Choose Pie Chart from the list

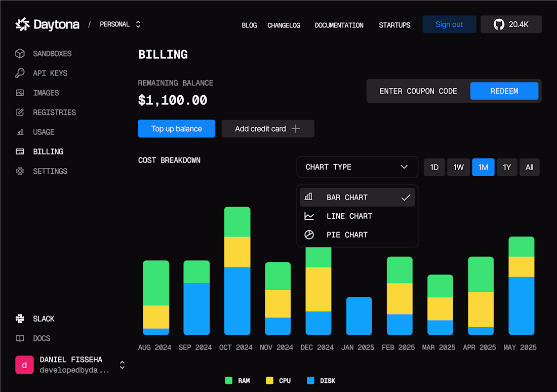click(x=357, y=235)
